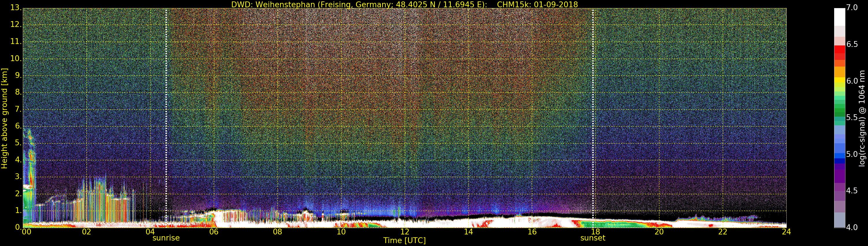Select the '06' time axis tick label
This screenshot has width=868, height=246.
[x=214, y=232]
